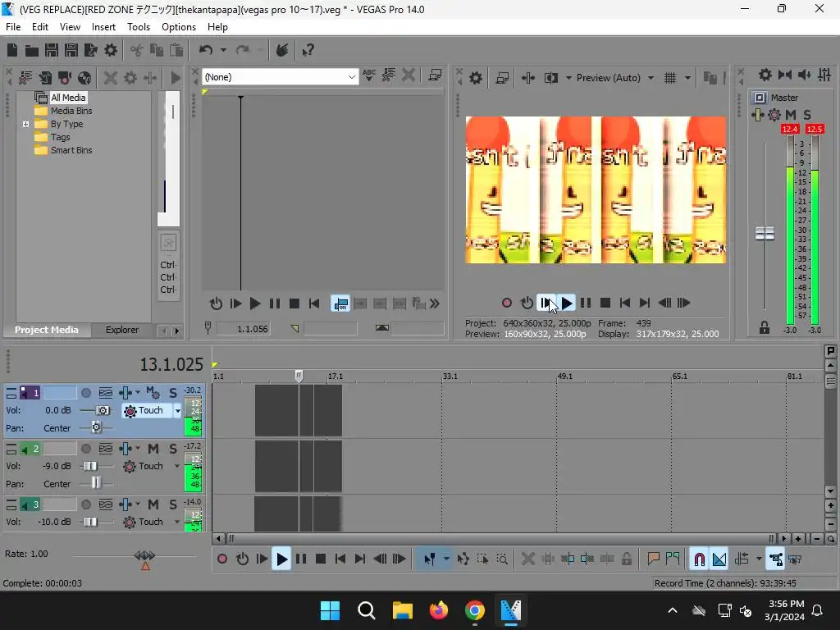Select the Tags folder
The width and height of the screenshot is (840, 630).
60,137
